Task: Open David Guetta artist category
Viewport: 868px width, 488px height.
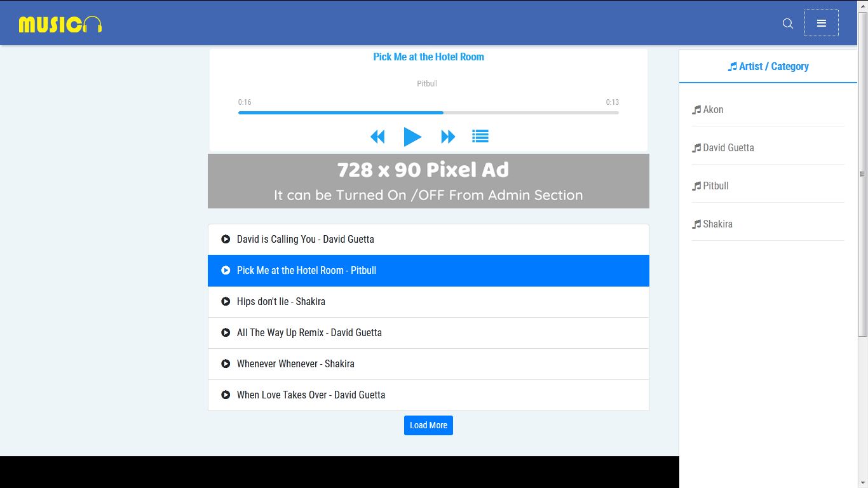Action: tap(722, 147)
